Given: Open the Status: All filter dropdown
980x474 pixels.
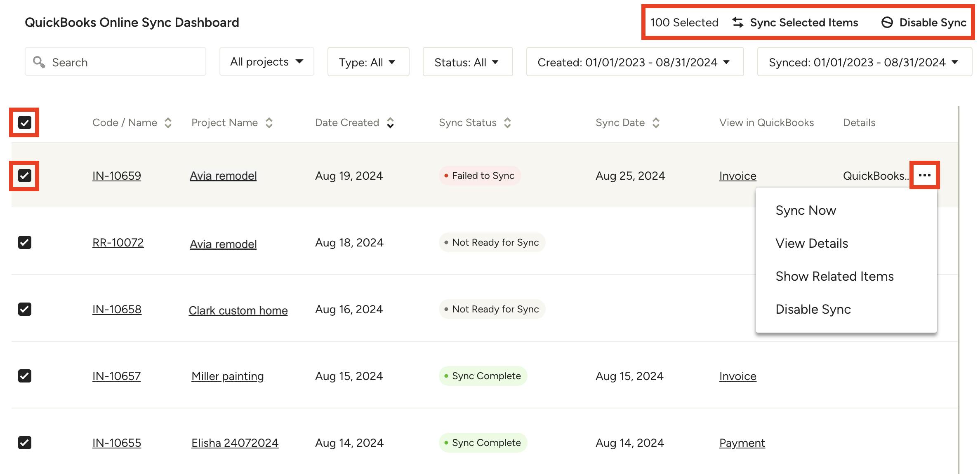Looking at the screenshot, I should pyautogui.click(x=468, y=61).
